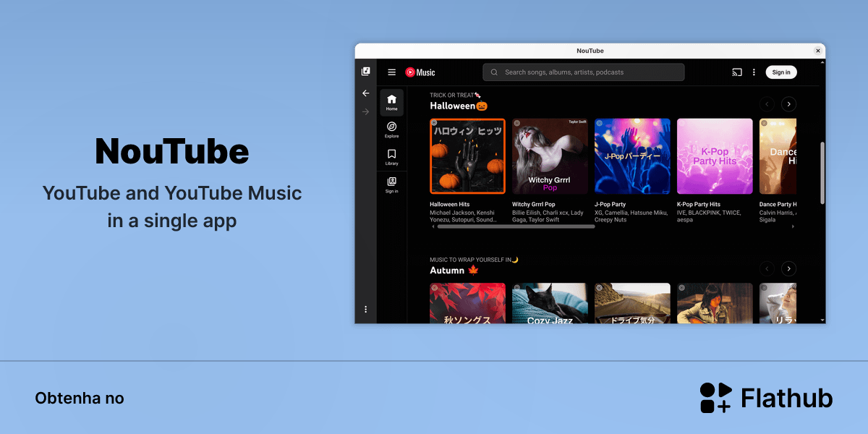Open the guitar player Autumn thumbnail
This screenshot has width=868, height=434.
[715, 303]
